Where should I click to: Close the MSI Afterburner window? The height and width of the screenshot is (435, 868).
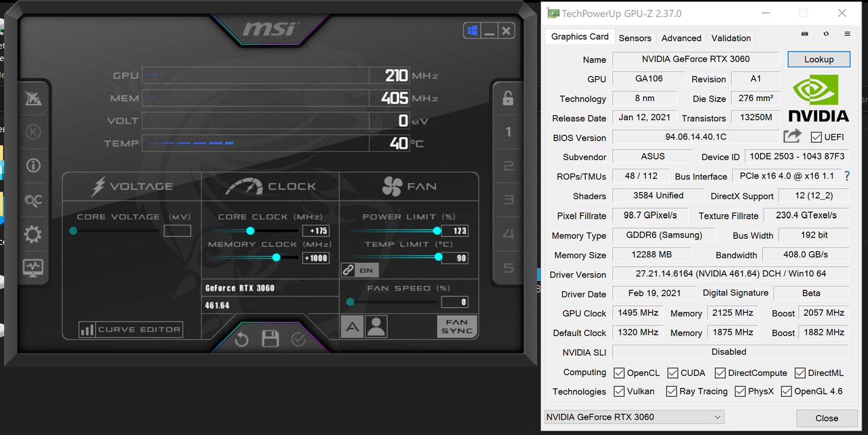[x=506, y=31]
